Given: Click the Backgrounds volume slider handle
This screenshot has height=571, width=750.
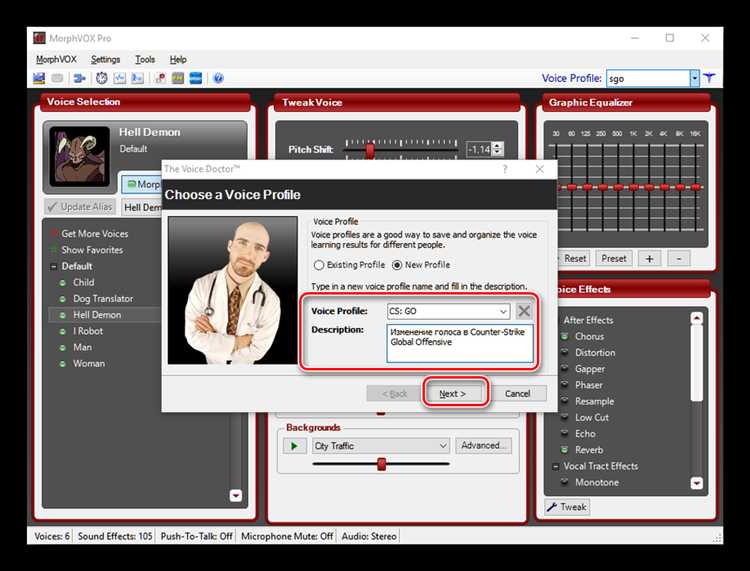Looking at the screenshot, I should [381, 464].
